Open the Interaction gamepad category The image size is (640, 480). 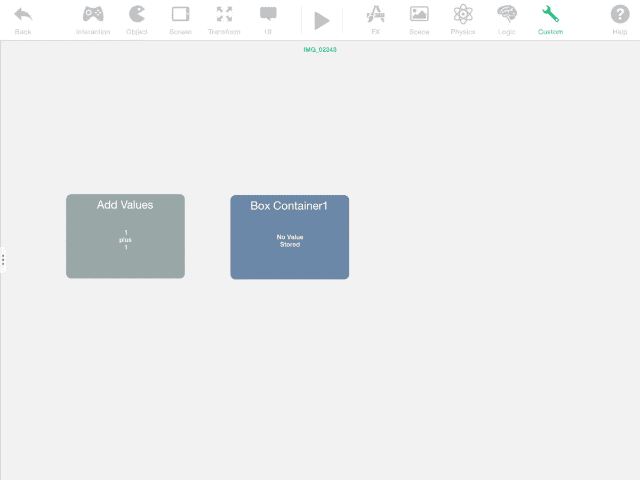click(x=93, y=19)
